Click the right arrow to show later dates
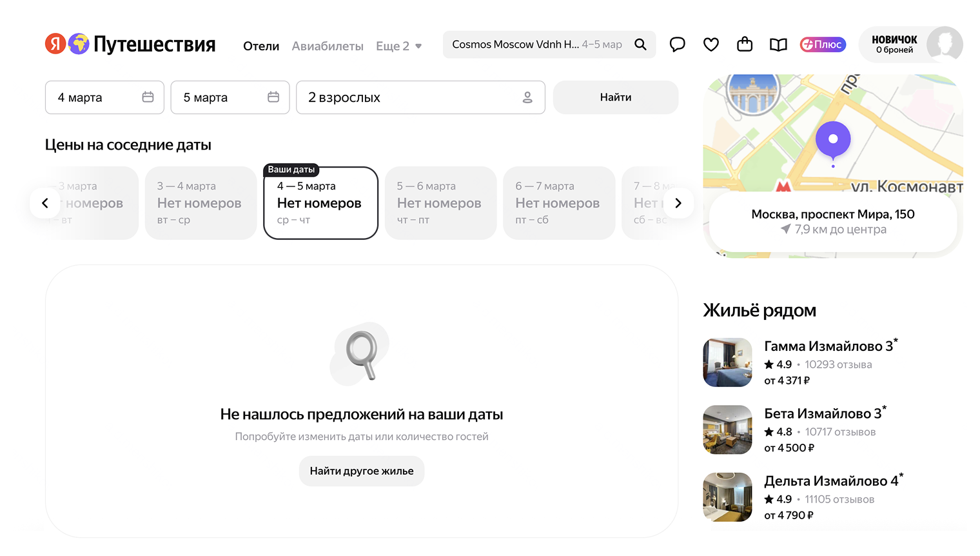980x556 pixels. tap(678, 203)
